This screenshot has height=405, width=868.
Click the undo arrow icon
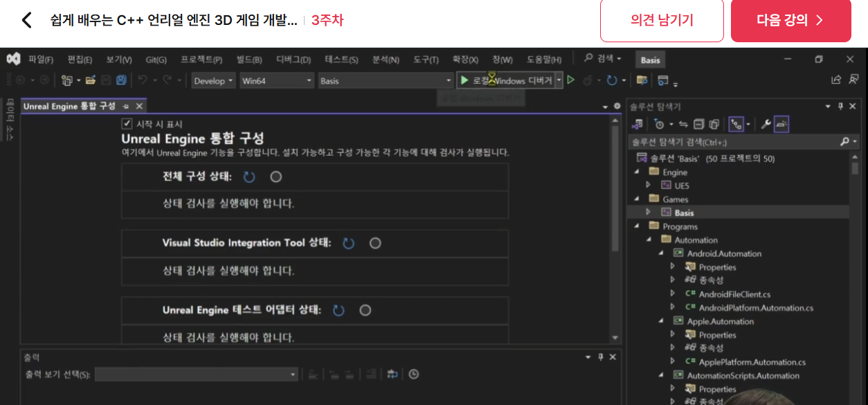tap(143, 80)
